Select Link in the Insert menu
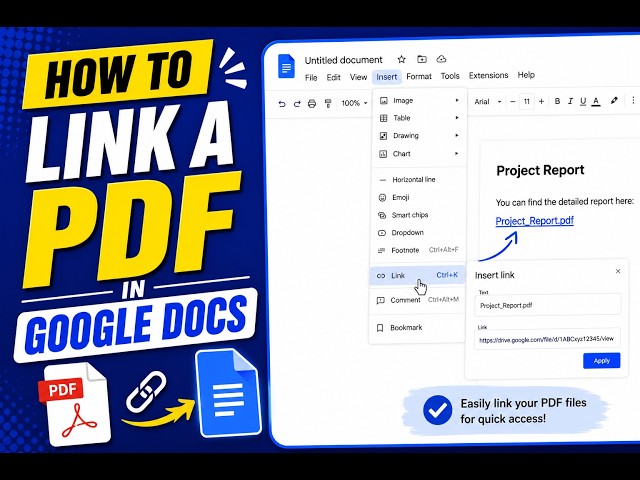This screenshot has height=480, width=640. tap(417, 276)
